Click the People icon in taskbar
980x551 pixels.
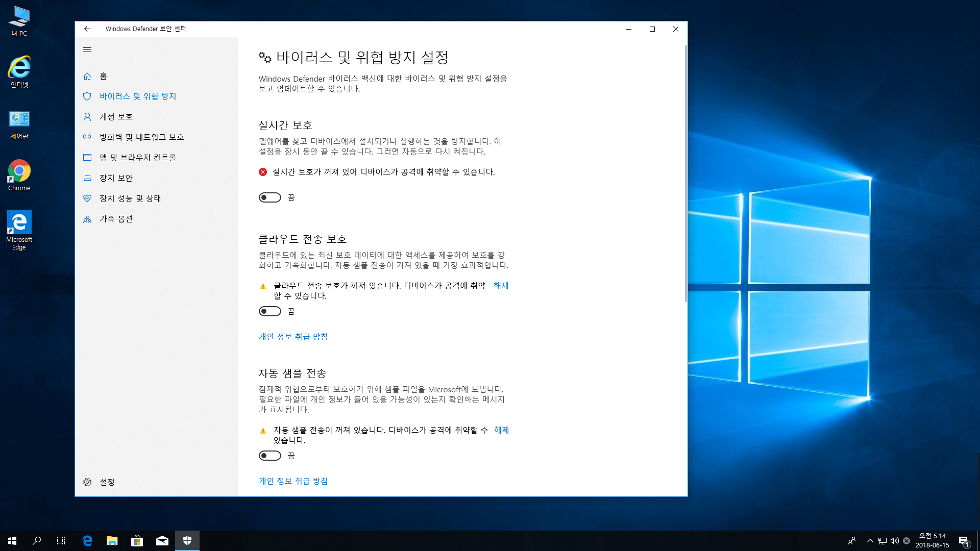pos(851,541)
